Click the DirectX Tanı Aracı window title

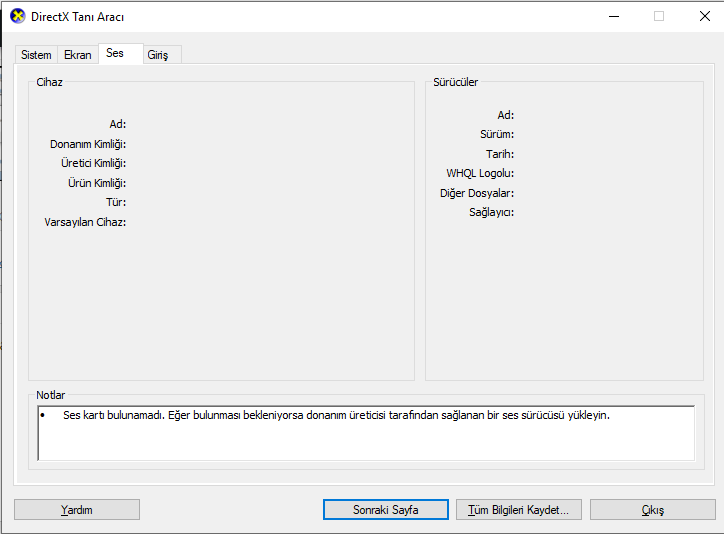click(x=78, y=17)
